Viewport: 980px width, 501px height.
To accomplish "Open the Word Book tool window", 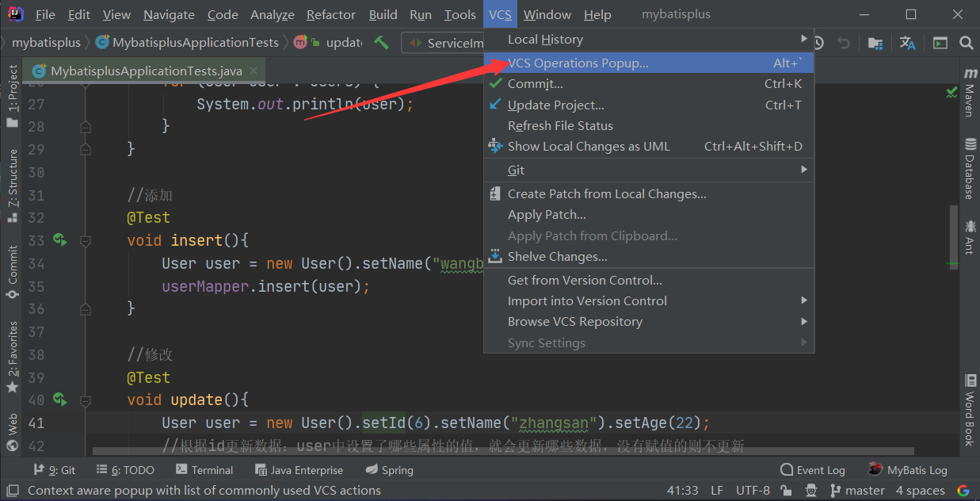I will tap(970, 411).
